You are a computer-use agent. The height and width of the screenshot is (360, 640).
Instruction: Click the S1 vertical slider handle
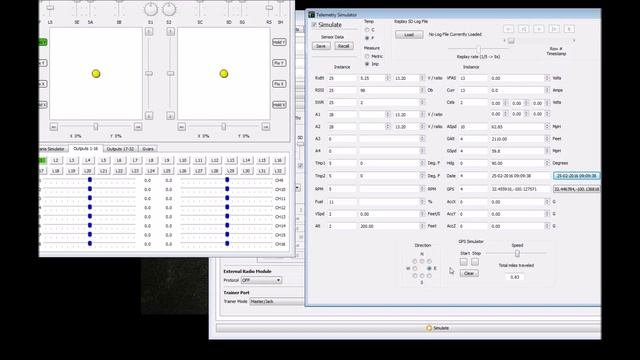pyautogui.click(x=149, y=73)
